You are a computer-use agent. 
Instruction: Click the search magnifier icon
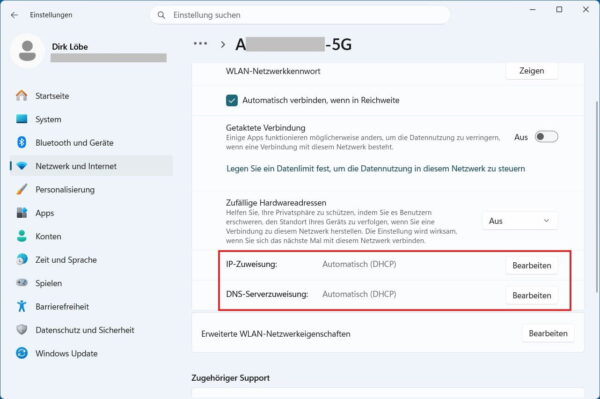[x=161, y=15]
